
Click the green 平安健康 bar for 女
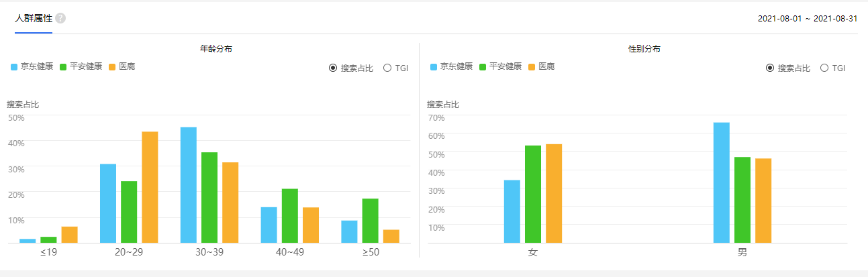[533, 194]
